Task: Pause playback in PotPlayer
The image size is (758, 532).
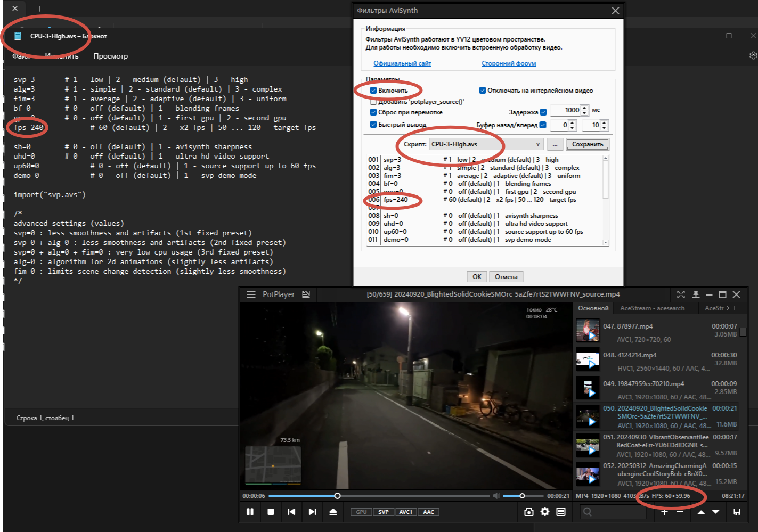Action: (x=250, y=512)
